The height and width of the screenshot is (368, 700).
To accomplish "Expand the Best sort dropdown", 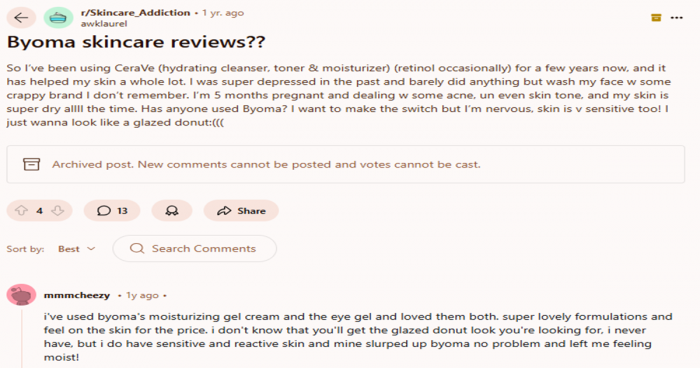I will tap(76, 249).
